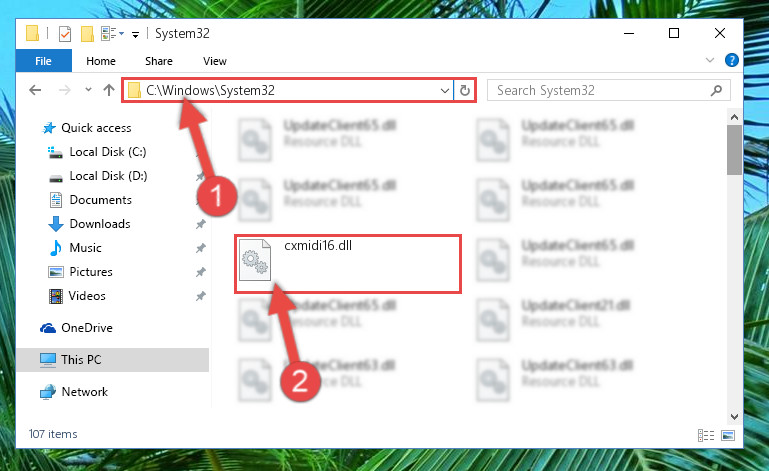Open the File menu tab
The height and width of the screenshot is (471, 769).
pyautogui.click(x=44, y=61)
